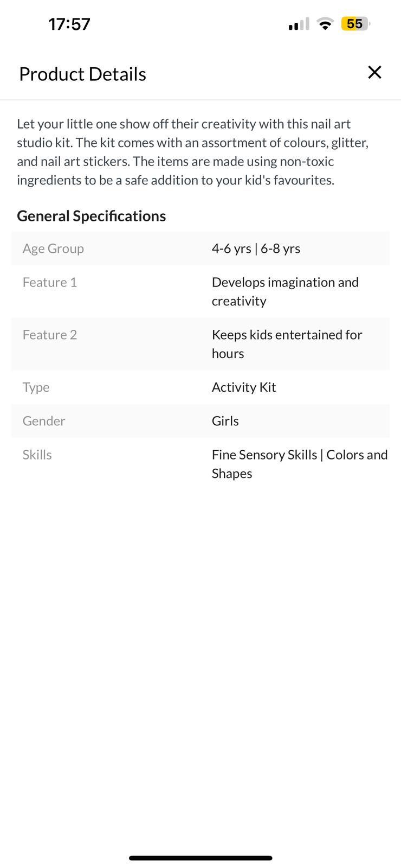The width and height of the screenshot is (401, 868).
Task: Tap the Girls value
Action: pos(225,421)
